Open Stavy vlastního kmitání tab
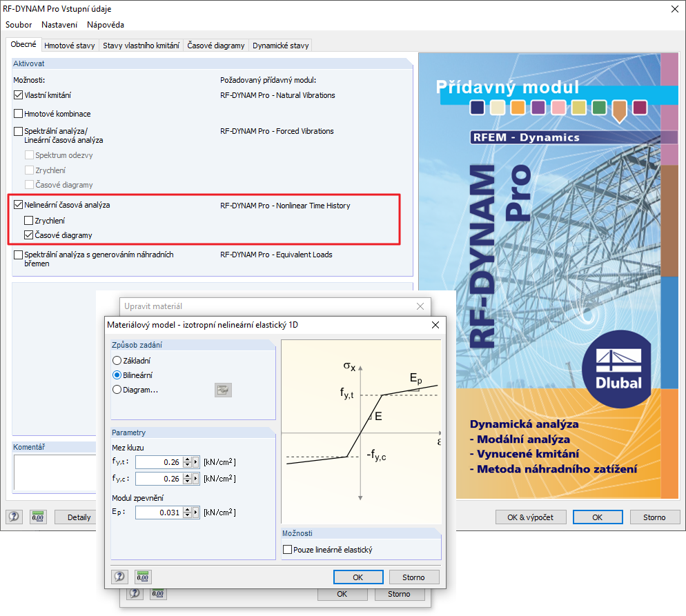686x616 pixels. [x=141, y=46]
